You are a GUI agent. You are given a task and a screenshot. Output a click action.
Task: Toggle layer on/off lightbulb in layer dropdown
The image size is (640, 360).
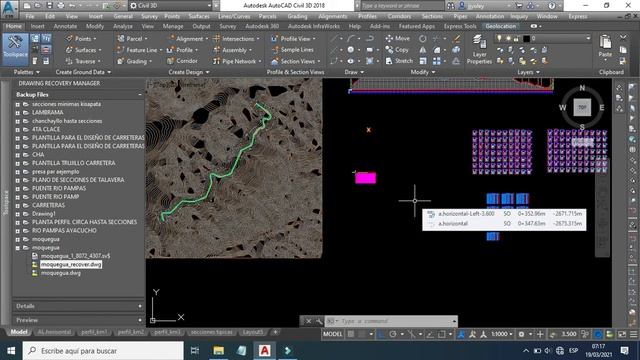(499, 38)
